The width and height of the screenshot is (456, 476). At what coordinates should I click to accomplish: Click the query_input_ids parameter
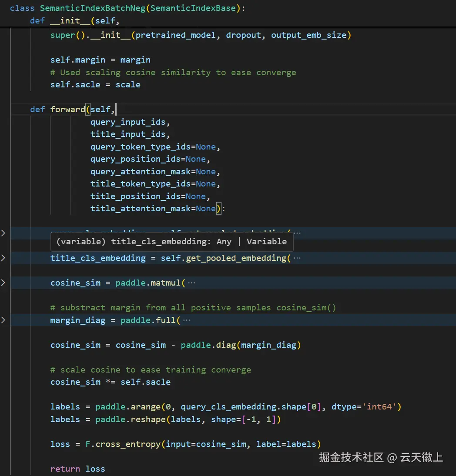click(x=130, y=122)
